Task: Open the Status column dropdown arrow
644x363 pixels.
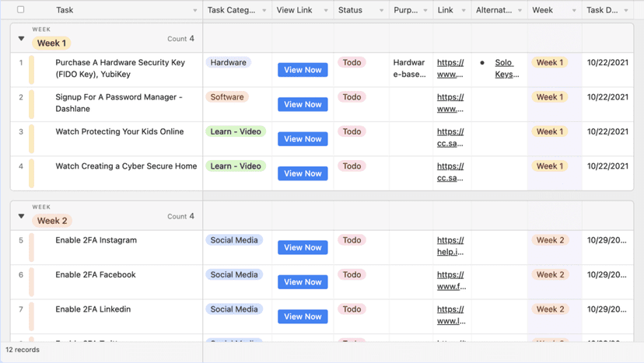Action: click(x=381, y=11)
